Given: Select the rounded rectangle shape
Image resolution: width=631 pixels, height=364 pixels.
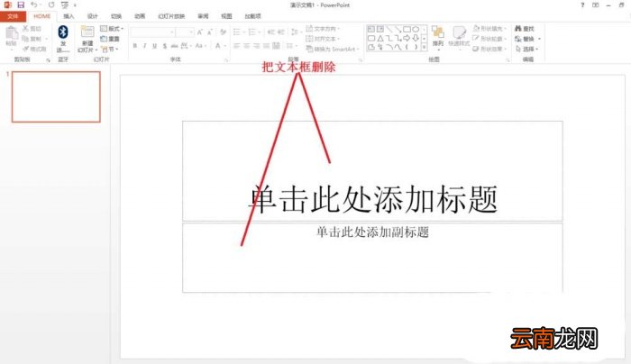Looking at the screenshot, I should pyautogui.click(x=371, y=38).
